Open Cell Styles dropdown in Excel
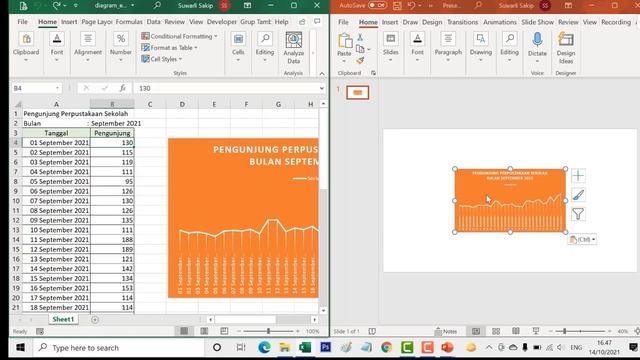This screenshot has height=360, width=640. tap(162, 59)
